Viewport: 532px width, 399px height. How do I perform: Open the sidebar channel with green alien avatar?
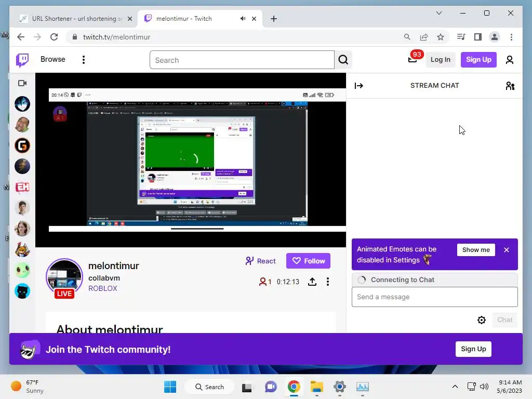click(x=22, y=270)
